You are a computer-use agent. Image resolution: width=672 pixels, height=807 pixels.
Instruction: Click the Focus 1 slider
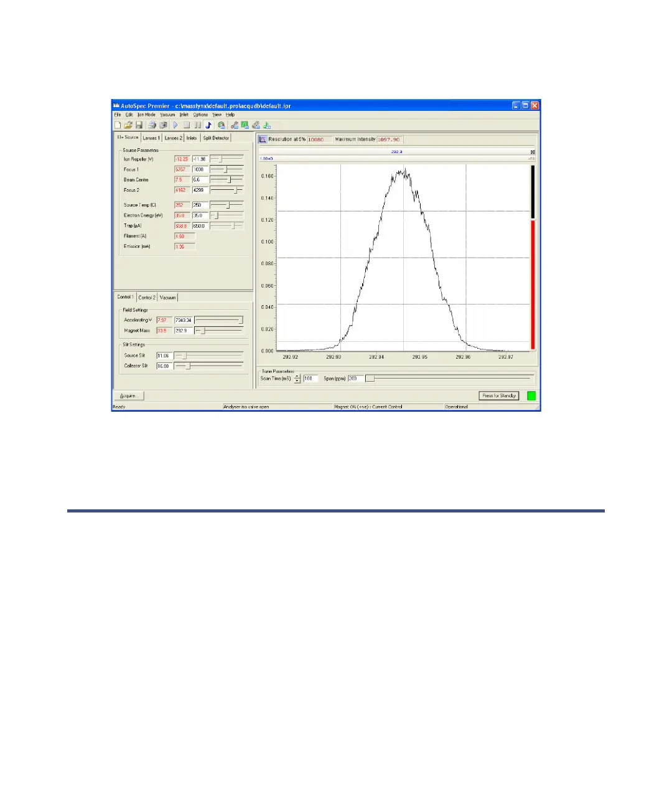[x=226, y=169]
